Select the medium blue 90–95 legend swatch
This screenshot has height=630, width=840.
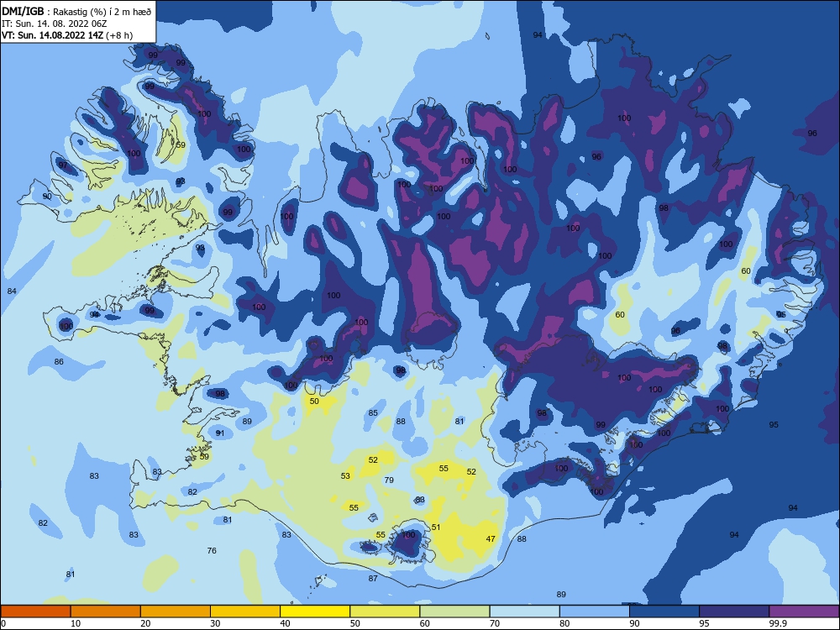point(664,612)
